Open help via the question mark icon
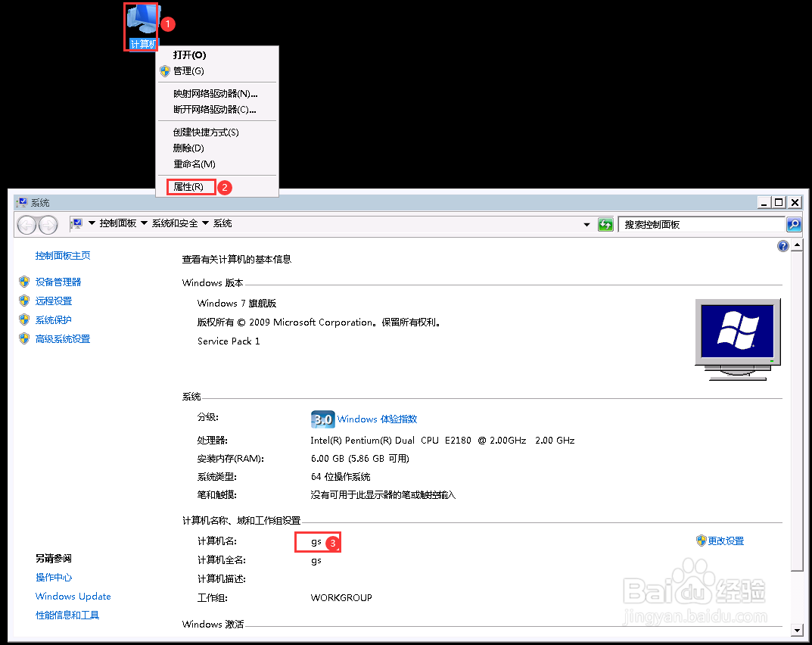812x645 pixels. pyautogui.click(x=782, y=245)
